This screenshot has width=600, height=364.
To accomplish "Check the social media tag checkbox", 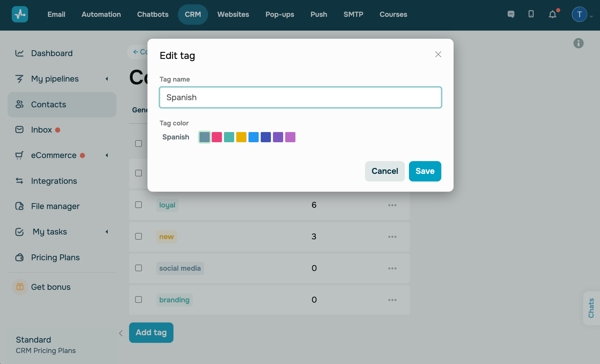I will 139,268.
